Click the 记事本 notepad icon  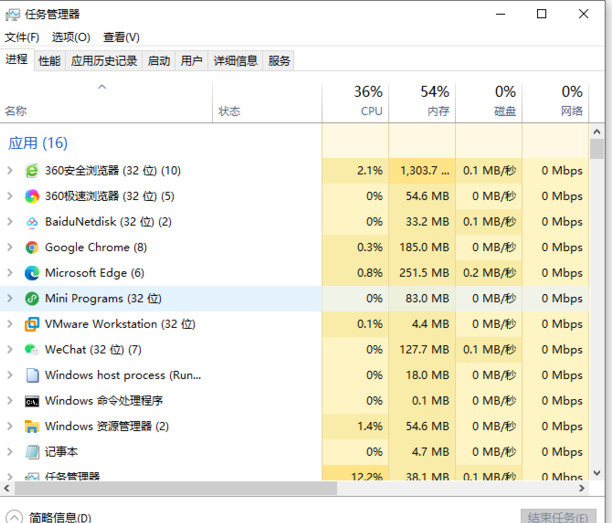point(32,452)
